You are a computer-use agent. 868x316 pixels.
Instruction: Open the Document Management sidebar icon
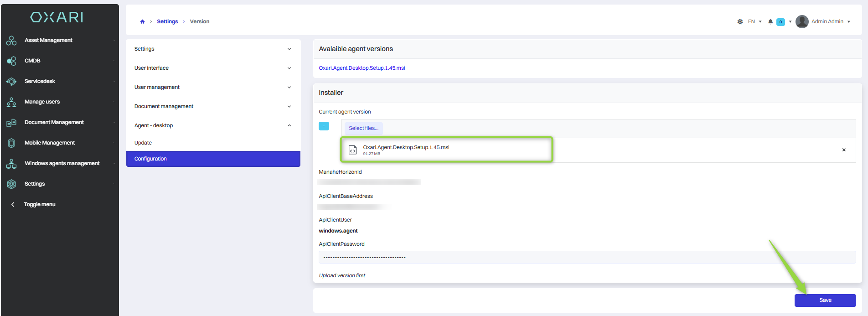11,122
